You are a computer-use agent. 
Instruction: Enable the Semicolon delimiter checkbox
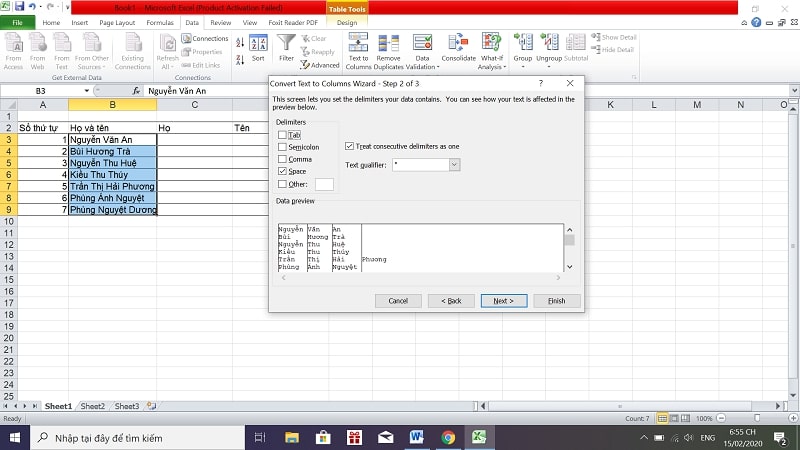coord(282,147)
